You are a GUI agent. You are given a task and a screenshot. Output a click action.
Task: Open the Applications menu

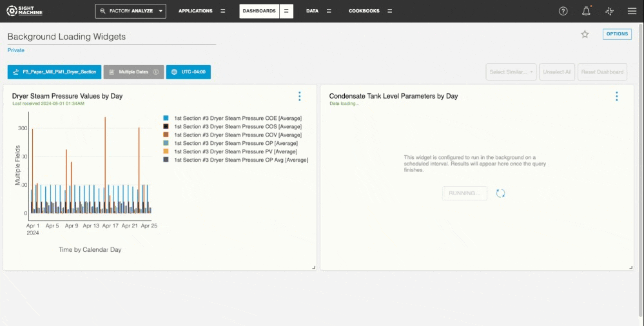tap(195, 11)
